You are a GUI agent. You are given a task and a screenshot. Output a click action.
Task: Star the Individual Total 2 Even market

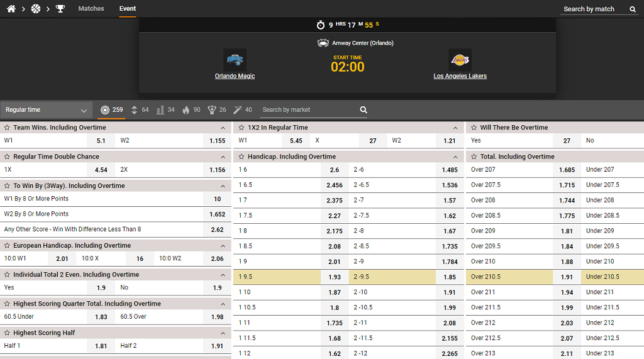(7, 275)
